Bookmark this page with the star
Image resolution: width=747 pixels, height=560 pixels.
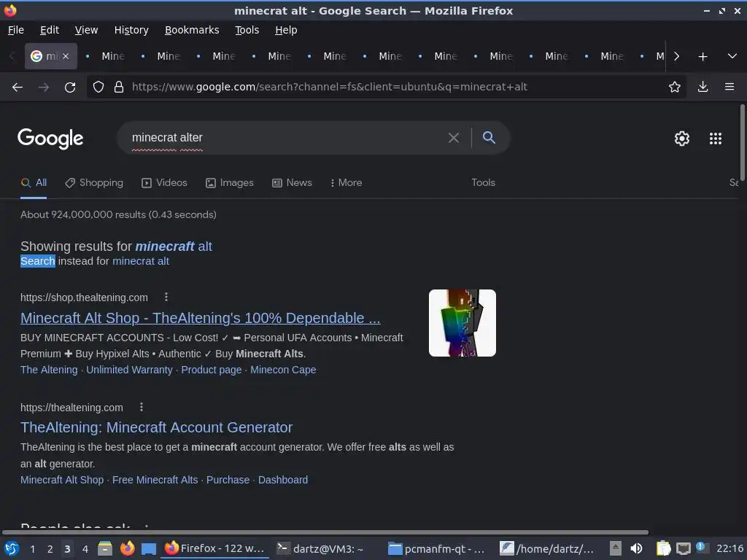click(x=674, y=87)
